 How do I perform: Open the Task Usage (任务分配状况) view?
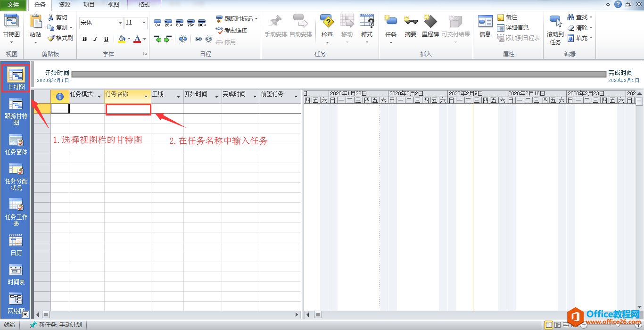16,176
